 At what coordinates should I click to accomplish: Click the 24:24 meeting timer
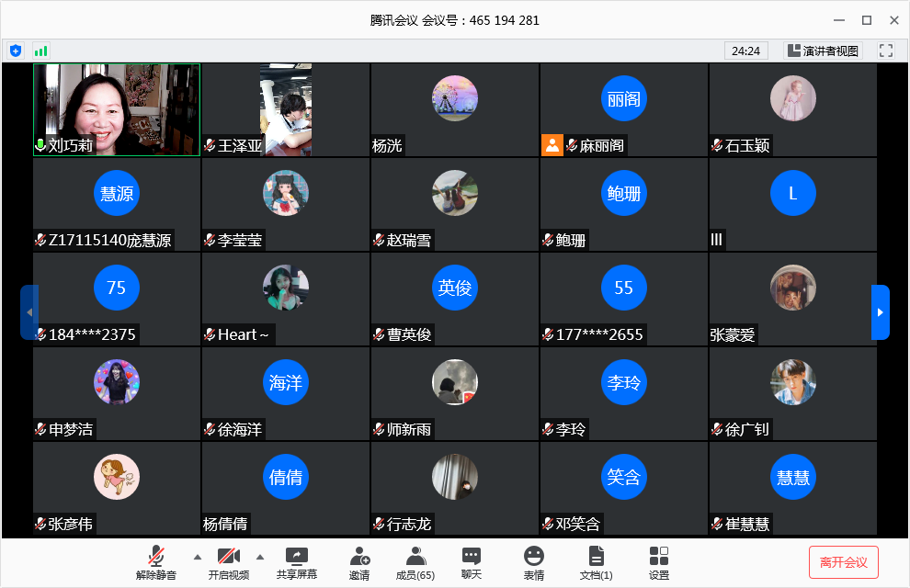745,51
